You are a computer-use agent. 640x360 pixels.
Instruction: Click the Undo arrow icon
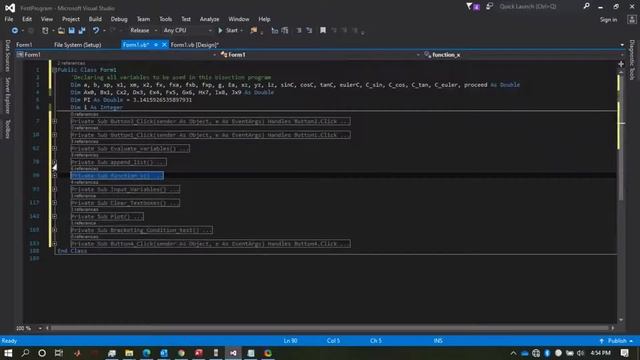click(x=96, y=31)
